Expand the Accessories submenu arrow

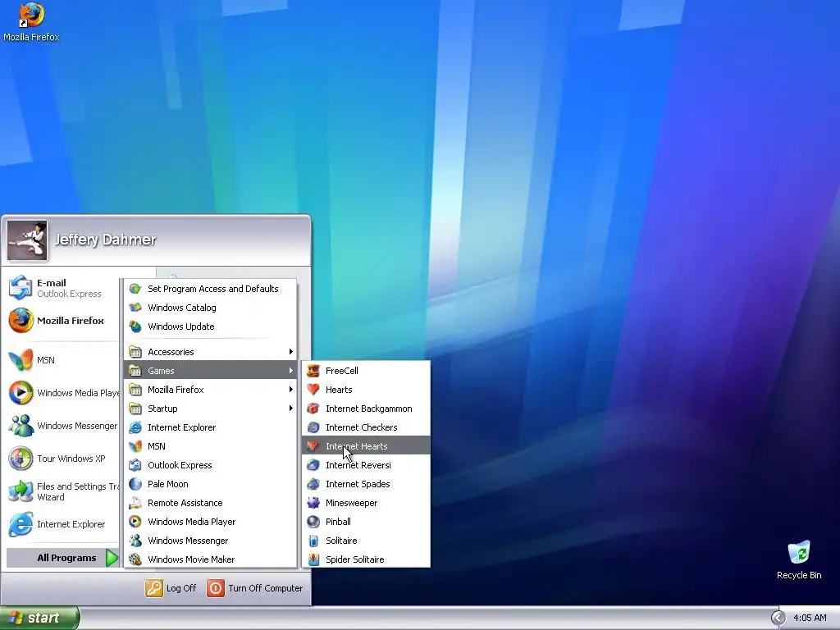(291, 352)
